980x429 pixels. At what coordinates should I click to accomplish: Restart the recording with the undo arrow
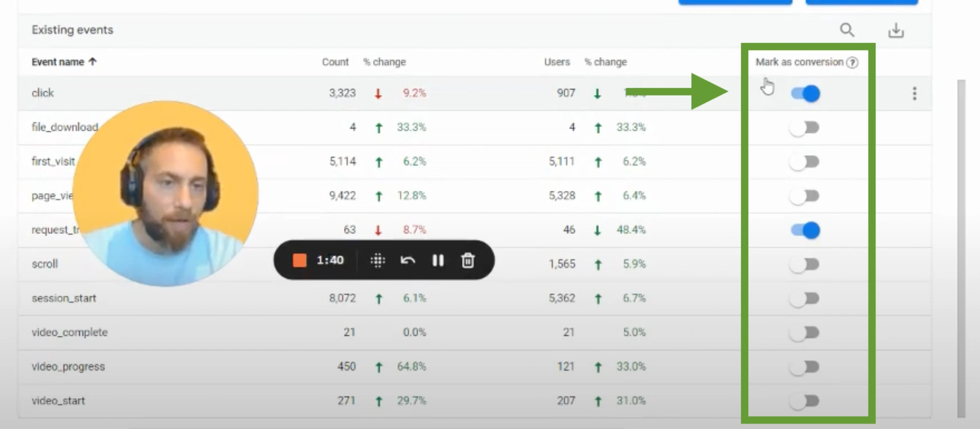407,260
